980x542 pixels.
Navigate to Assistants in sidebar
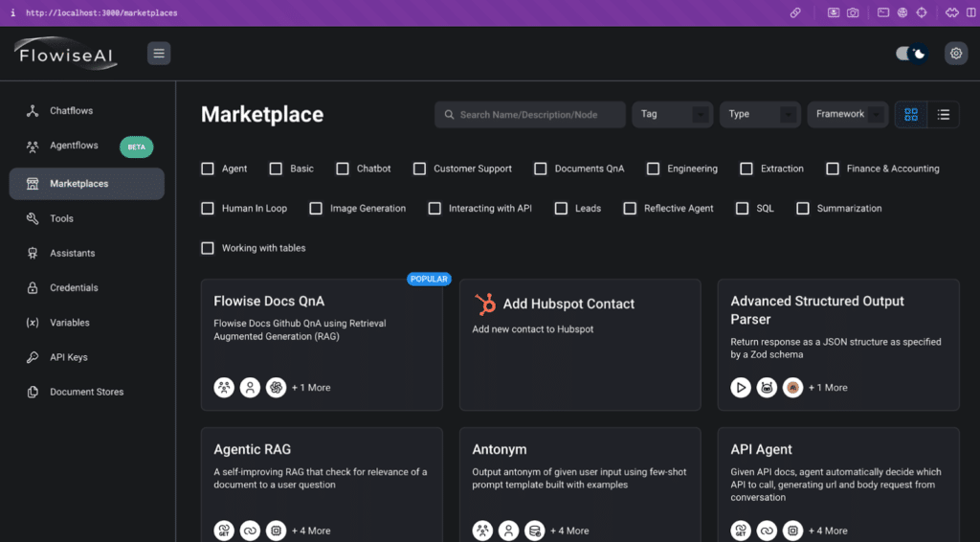tap(87, 253)
